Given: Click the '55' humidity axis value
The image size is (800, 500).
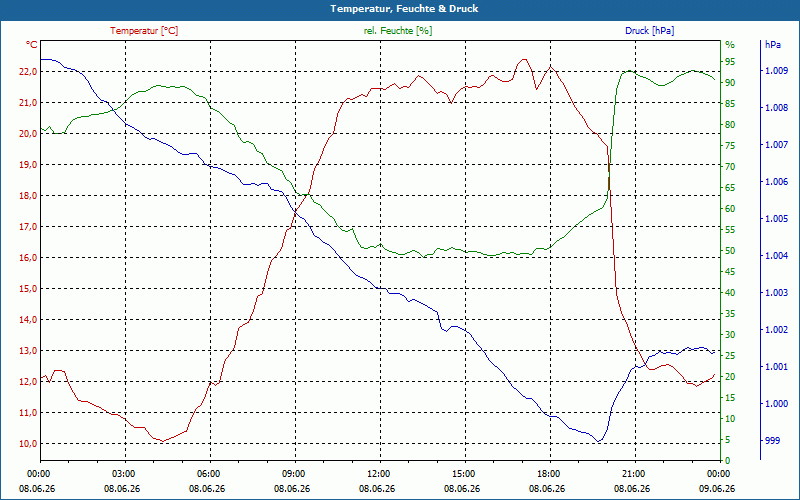Looking at the screenshot, I should tap(730, 230).
